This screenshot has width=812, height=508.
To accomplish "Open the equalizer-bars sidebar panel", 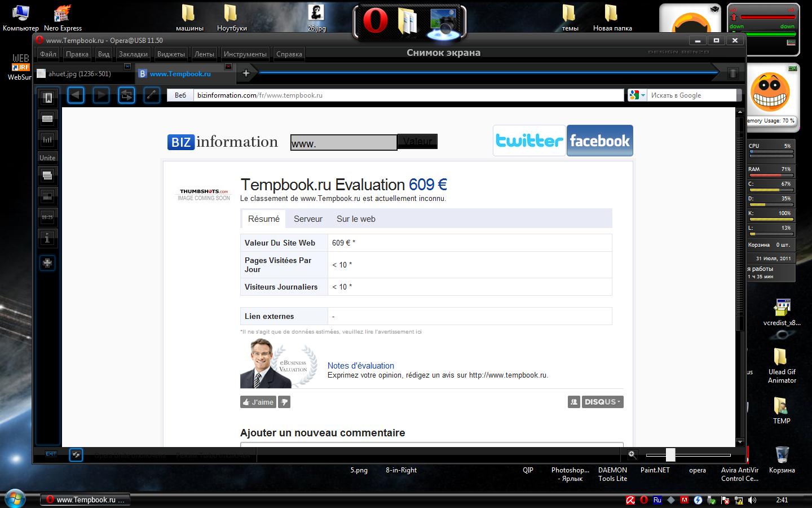I will tap(47, 139).
